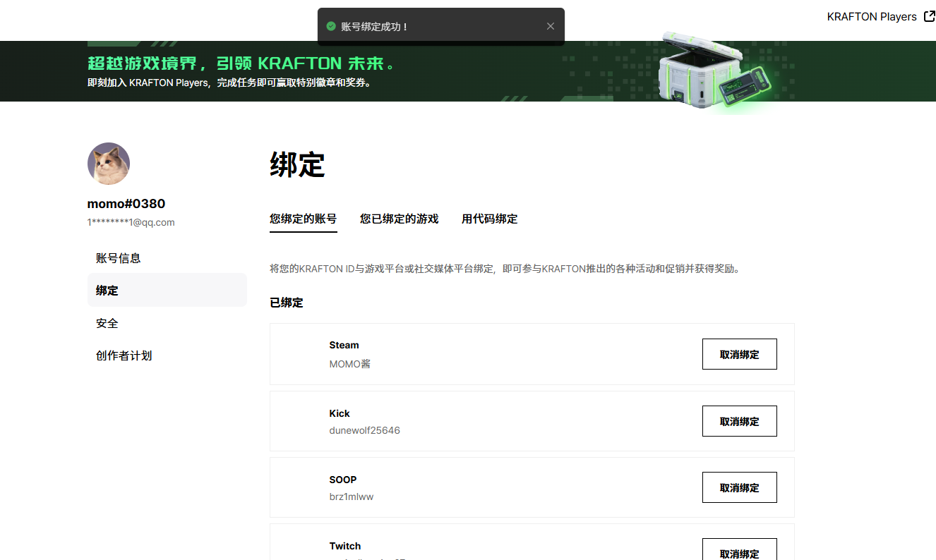The height and width of the screenshot is (560, 936).
Task: Switch to 您绑定的账号 tab
Action: [x=304, y=219]
